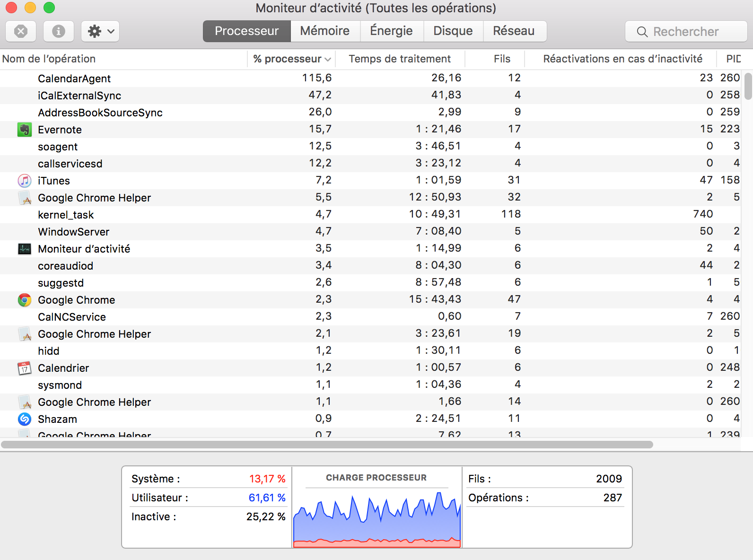Click the Calendrier process name

pyautogui.click(x=63, y=368)
